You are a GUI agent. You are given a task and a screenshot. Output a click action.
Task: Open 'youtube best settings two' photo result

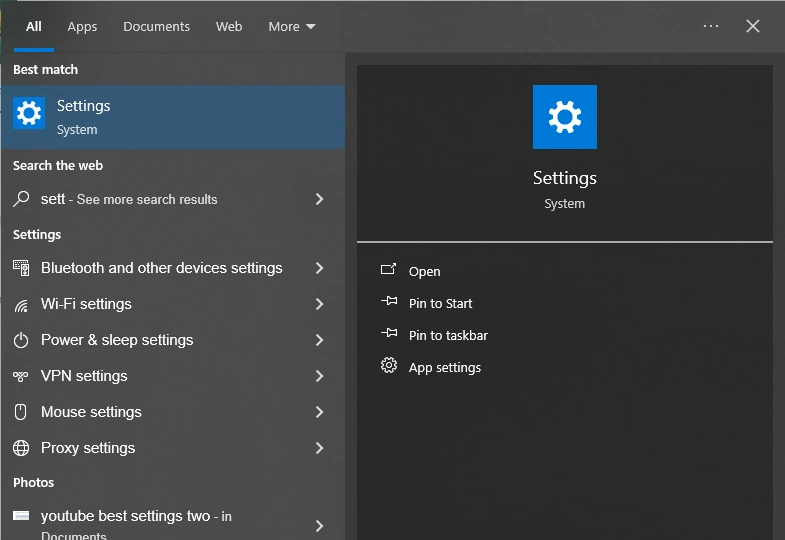(x=173, y=521)
